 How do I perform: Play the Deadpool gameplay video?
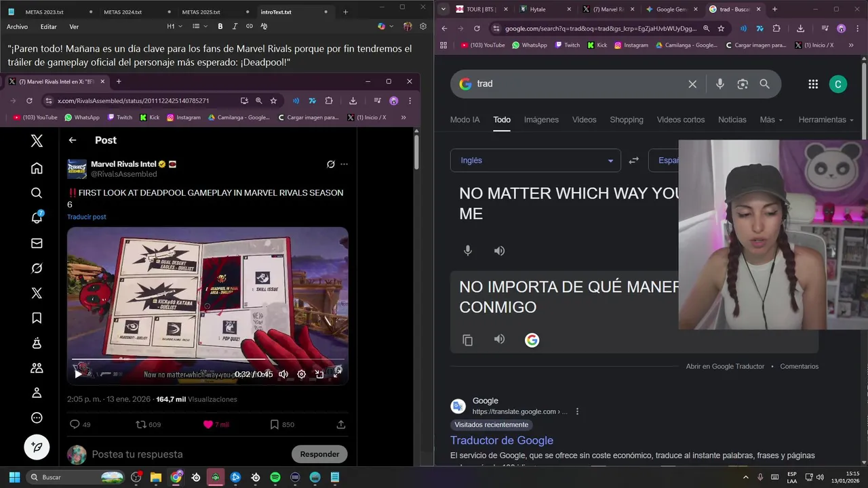(78, 374)
